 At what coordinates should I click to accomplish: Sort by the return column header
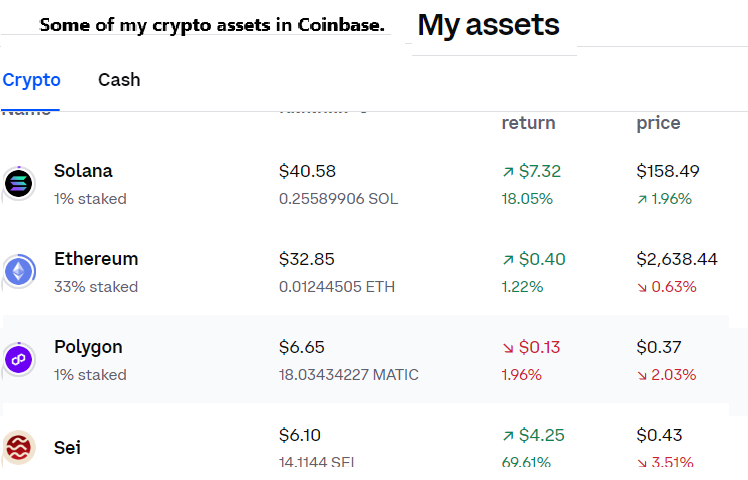528,123
